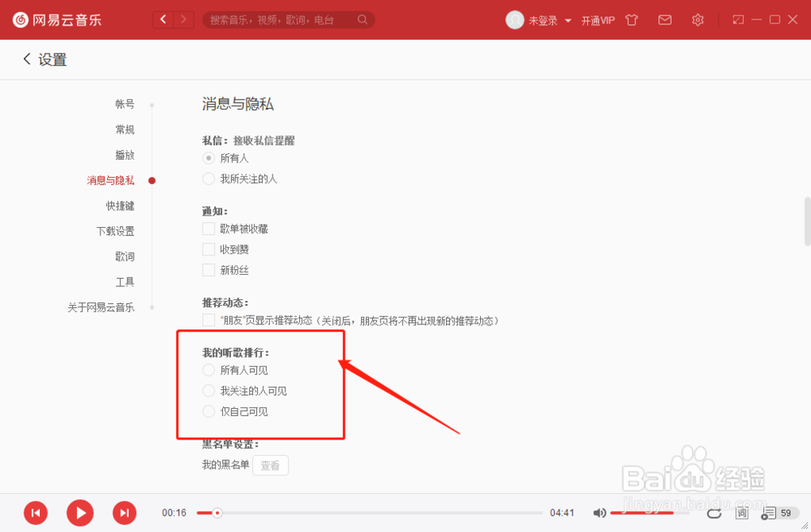
Task: Select 仅自己可见 radio option
Action: (208, 411)
